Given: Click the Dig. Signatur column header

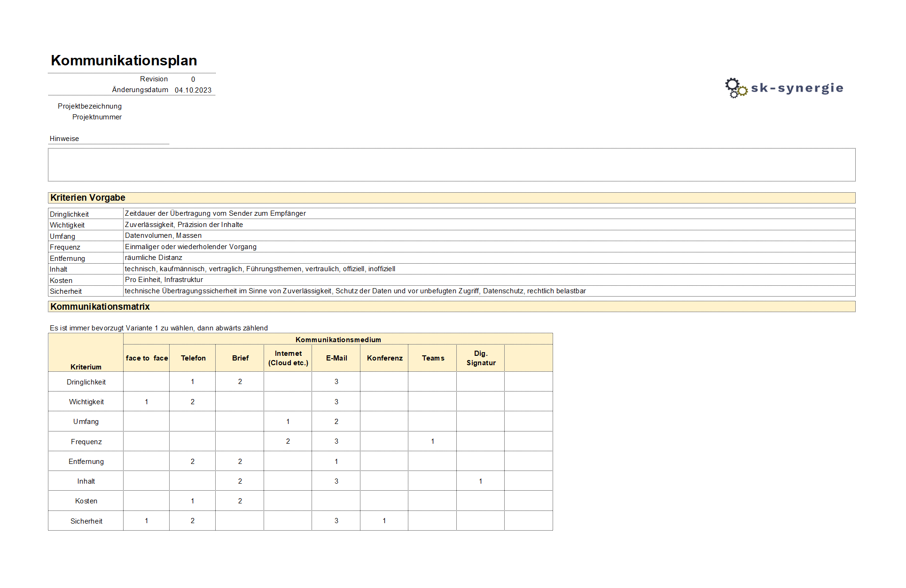Looking at the screenshot, I should click(x=481, y=358).
